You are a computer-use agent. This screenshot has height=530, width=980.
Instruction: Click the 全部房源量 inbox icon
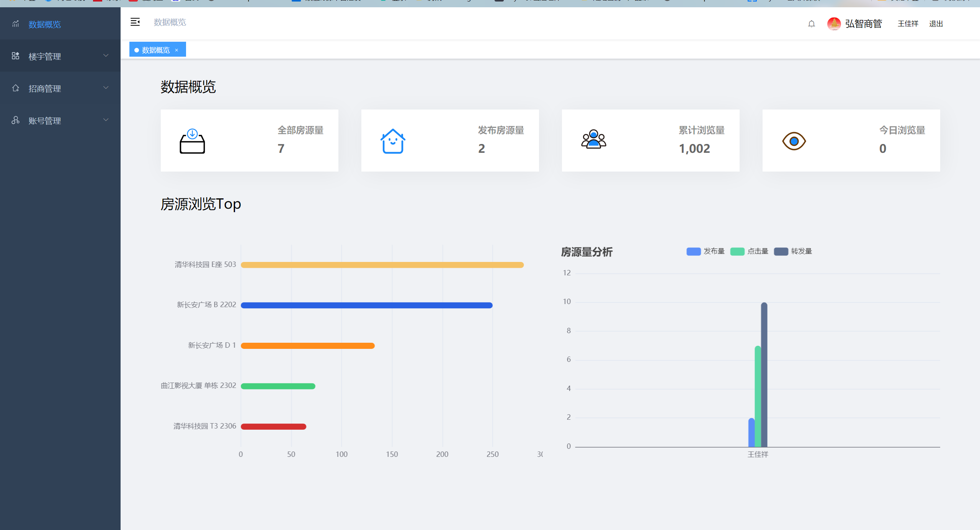tap(192, 141)
